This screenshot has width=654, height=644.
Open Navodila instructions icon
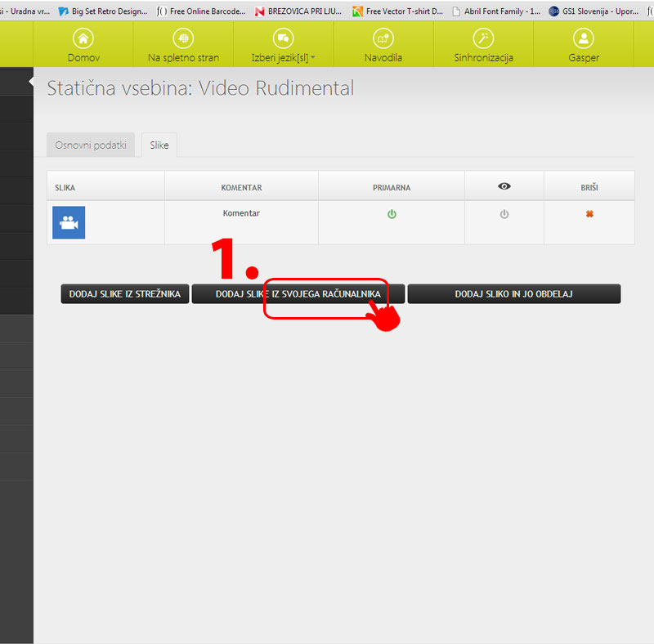coord(383,38)
